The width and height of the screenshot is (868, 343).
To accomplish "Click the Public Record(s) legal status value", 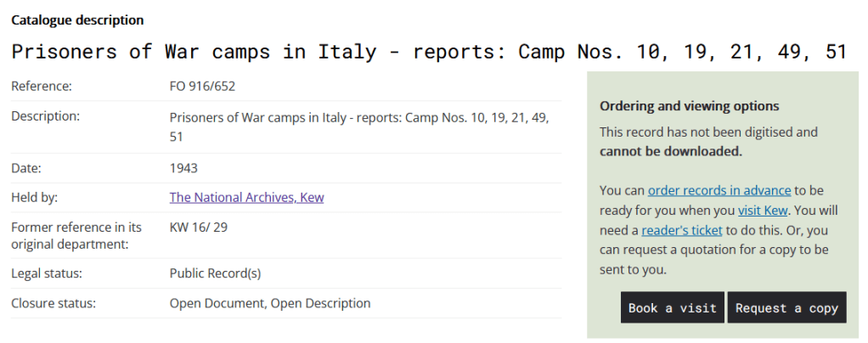I will pos(215,273).
